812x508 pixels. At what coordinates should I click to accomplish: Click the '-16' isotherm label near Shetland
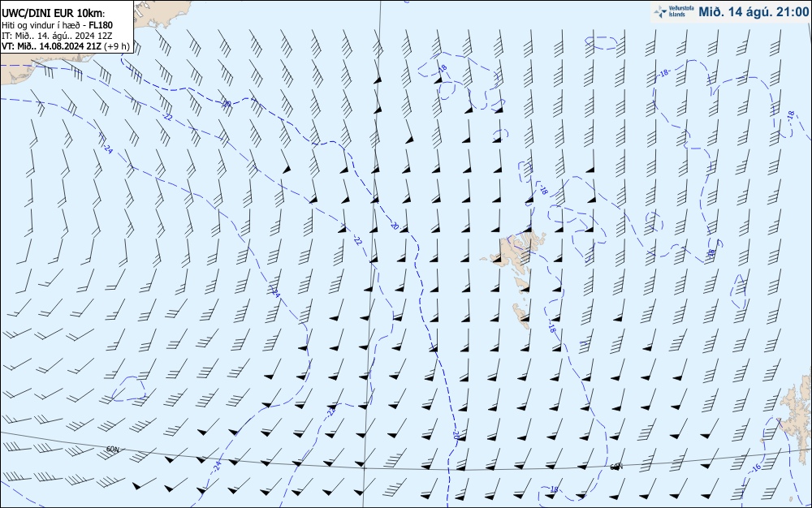757,467
